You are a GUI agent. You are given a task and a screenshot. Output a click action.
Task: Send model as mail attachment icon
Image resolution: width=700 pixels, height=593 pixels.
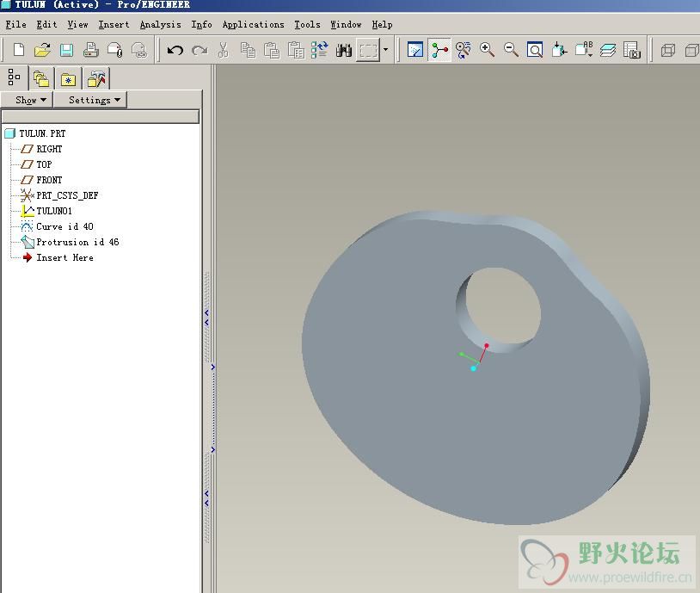114,50
